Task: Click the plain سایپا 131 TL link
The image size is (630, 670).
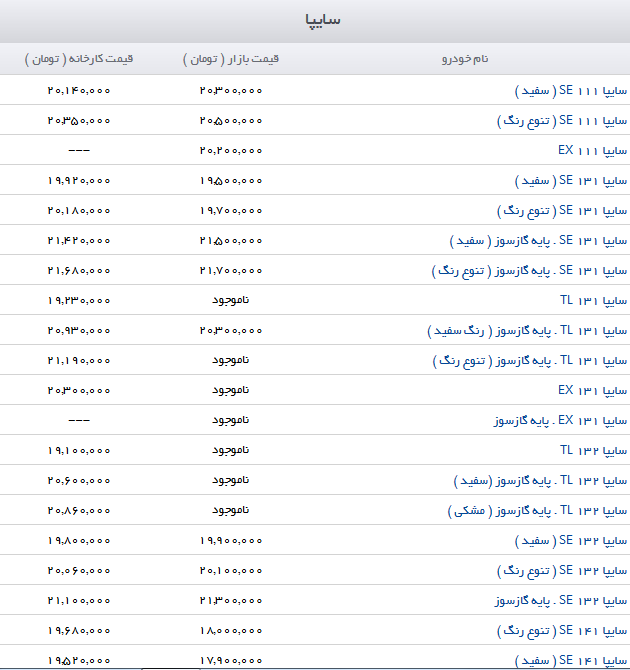Action: [x=594, y=300]
